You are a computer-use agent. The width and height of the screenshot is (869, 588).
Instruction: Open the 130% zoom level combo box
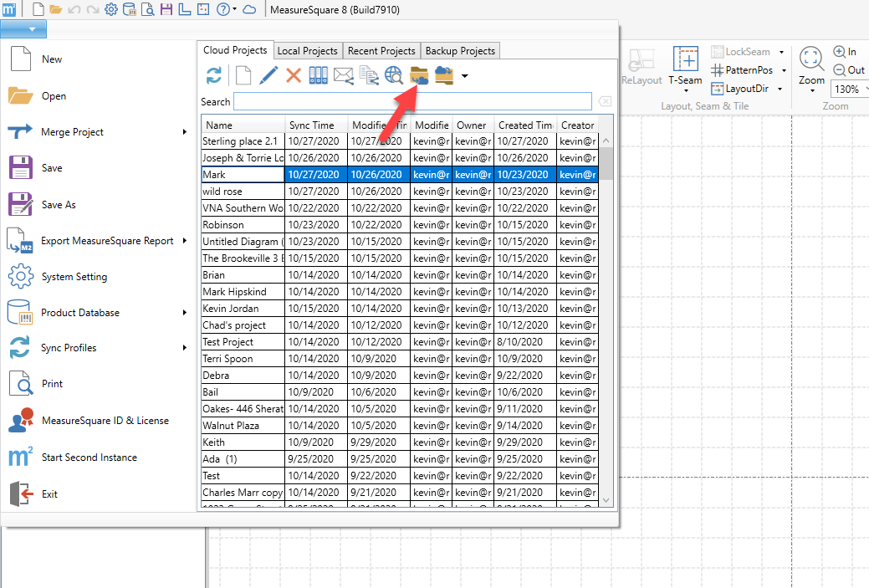coord(849,89)
